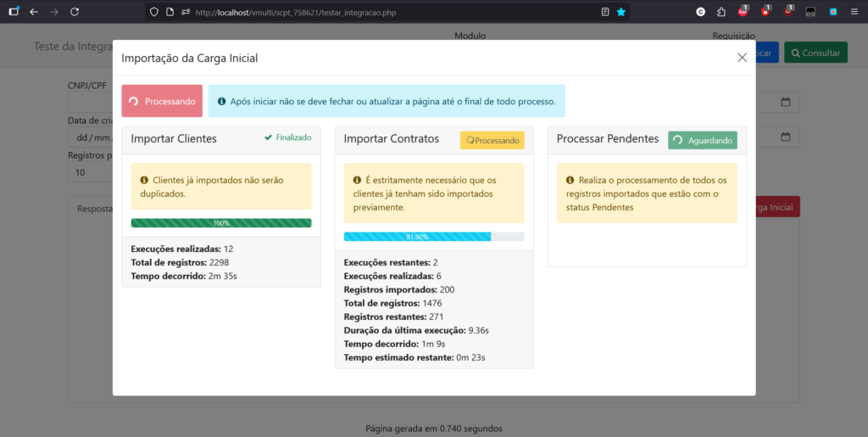868x437 pixels.
Task: Click the Consultar button
Action: tap(815, 53)
